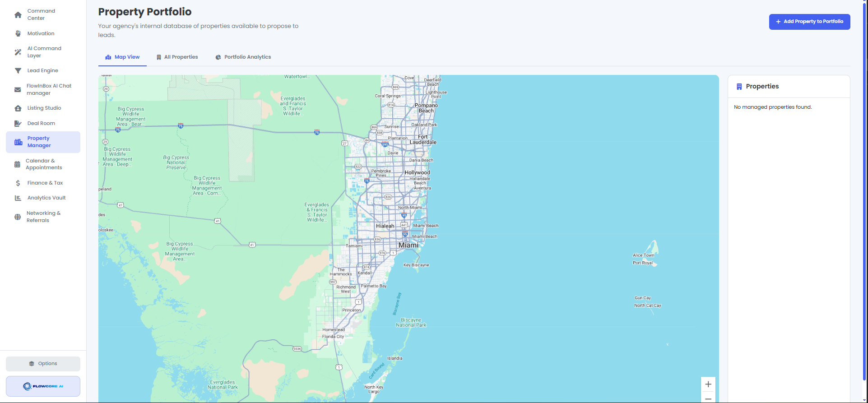Click the Command Center home icon
Image resolution: width=868 pixels, height=403 pixels.
(18, 15)
